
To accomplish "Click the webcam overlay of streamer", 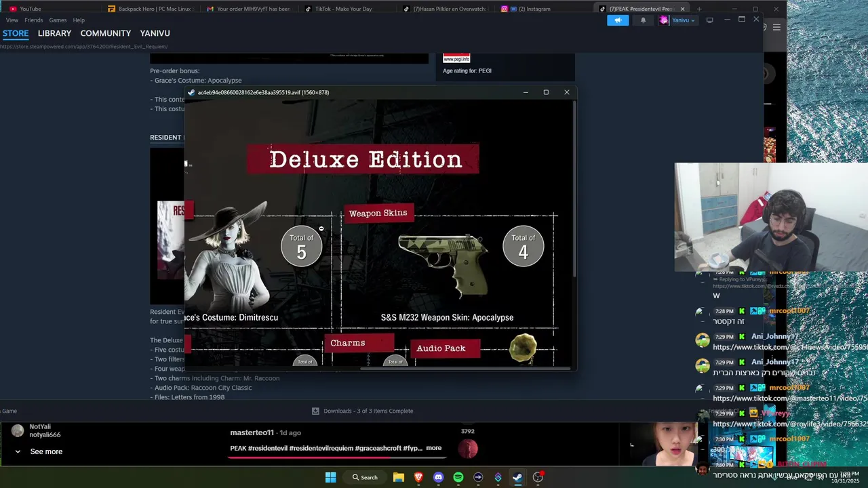I will pos(771,217).
